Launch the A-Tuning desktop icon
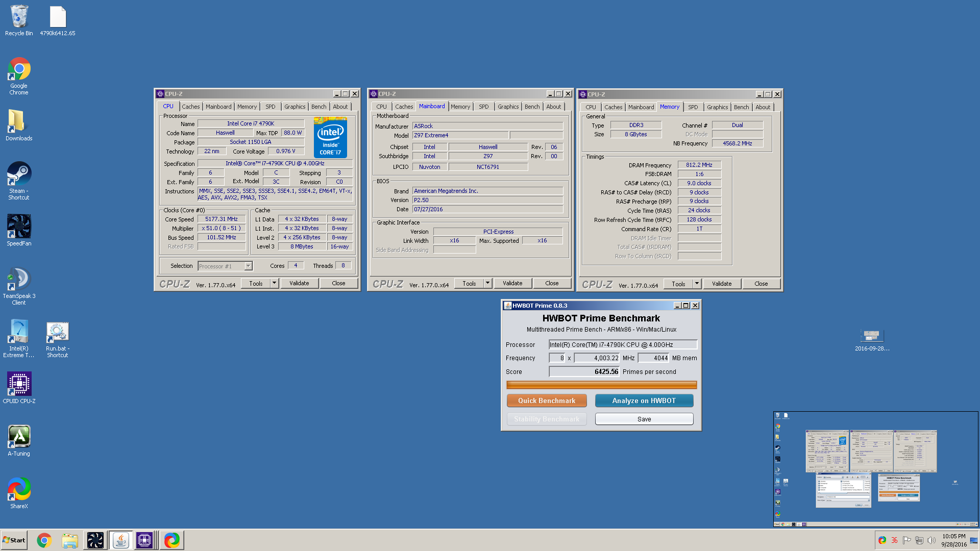This screenshot has height=551, width=980. (x=19, y=440)
